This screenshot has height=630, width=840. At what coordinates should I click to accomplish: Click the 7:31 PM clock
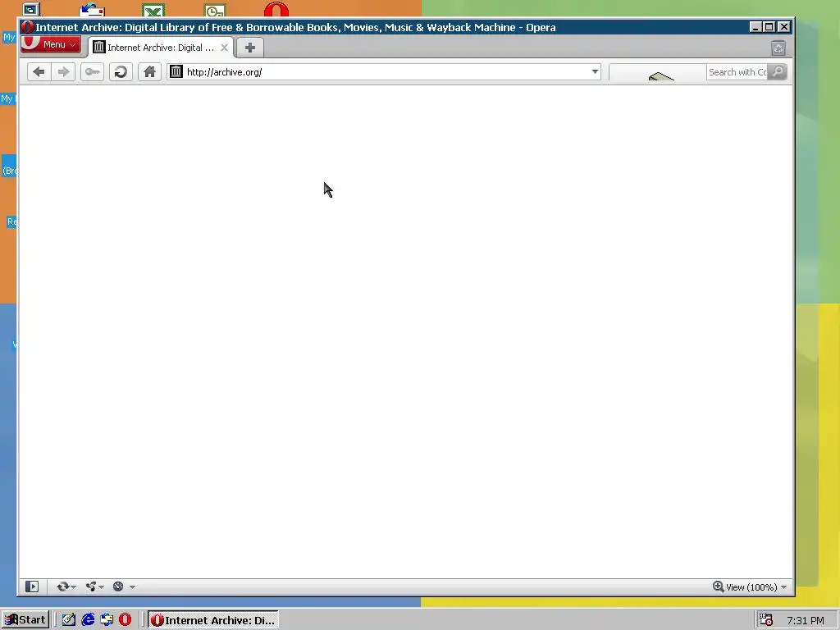(806, 620)
